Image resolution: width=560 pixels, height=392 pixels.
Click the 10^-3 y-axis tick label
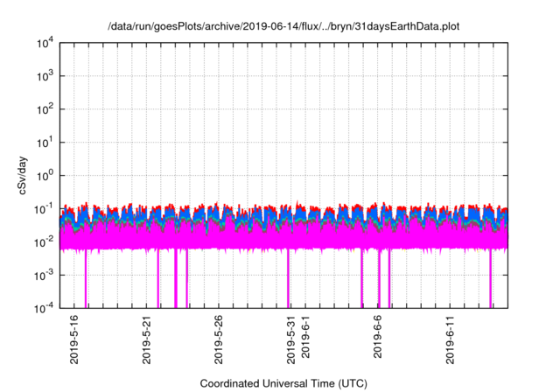click(44, 276)
